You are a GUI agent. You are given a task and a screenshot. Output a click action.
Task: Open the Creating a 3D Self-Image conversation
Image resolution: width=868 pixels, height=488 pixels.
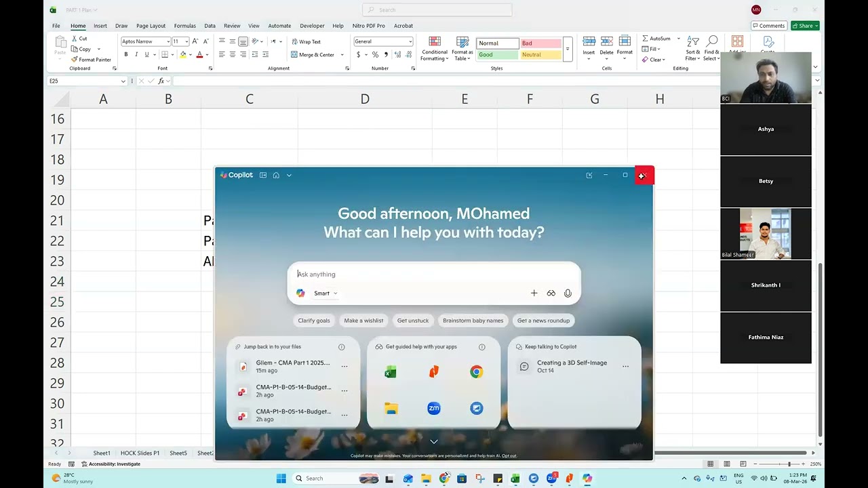[x=572, y=366]
